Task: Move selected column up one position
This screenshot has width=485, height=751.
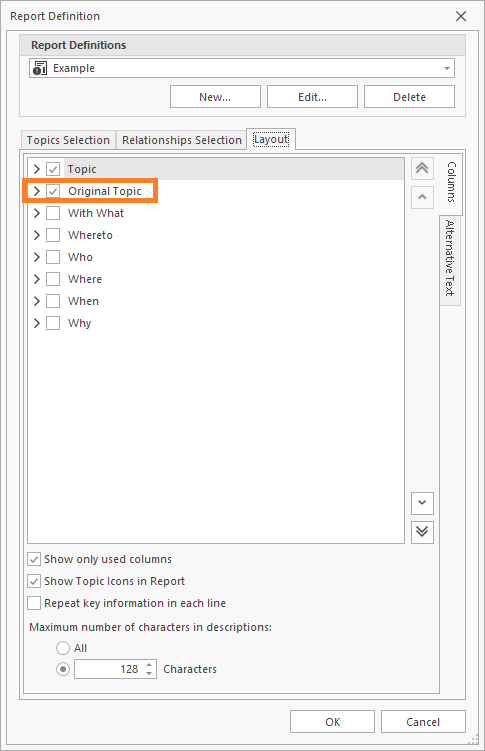Action: (x=422, y=197)
